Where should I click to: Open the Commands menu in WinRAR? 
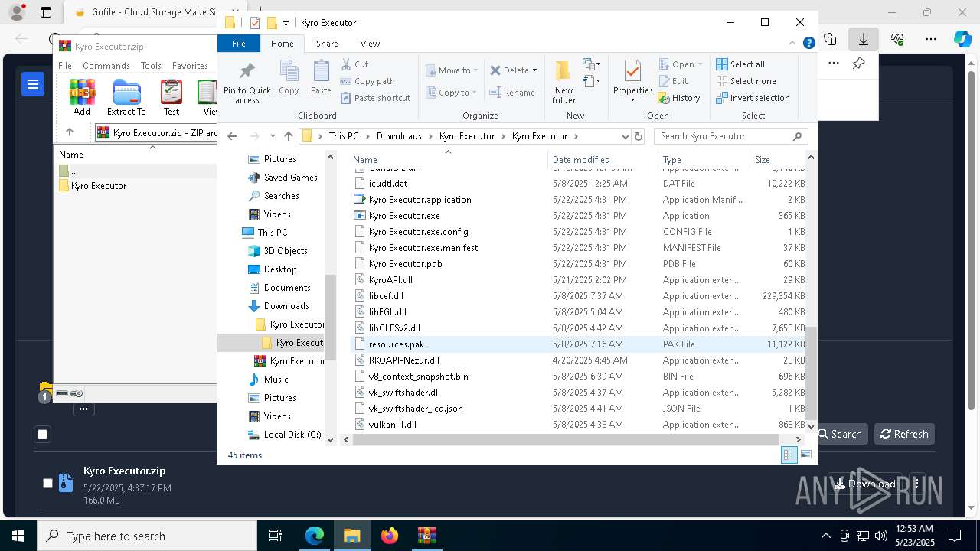(106, 66)
